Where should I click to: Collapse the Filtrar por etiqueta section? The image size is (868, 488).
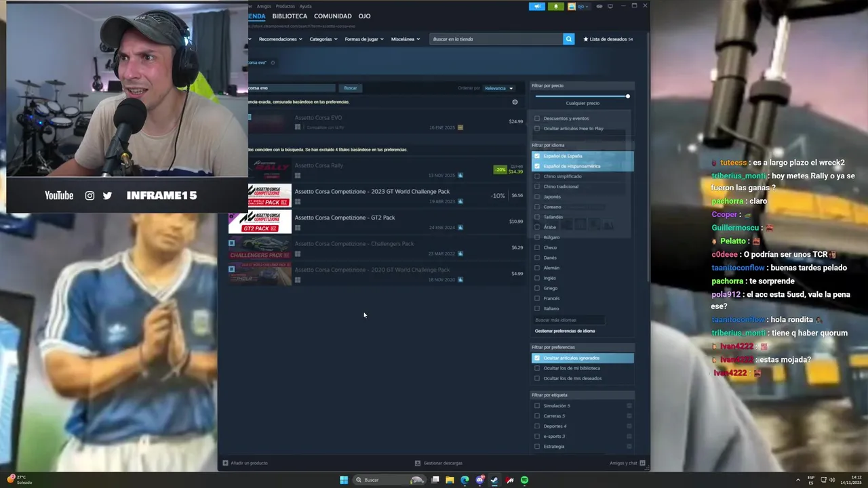583,394
